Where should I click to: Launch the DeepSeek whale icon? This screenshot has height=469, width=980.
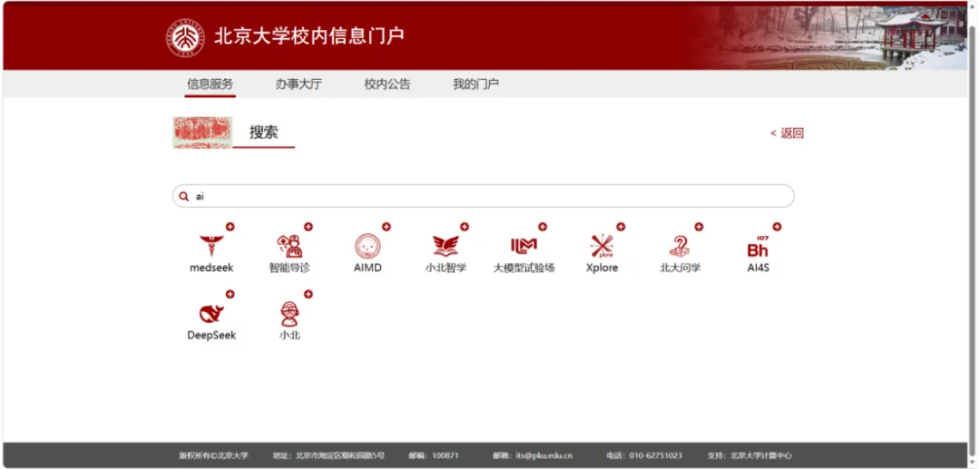[211, 314]
